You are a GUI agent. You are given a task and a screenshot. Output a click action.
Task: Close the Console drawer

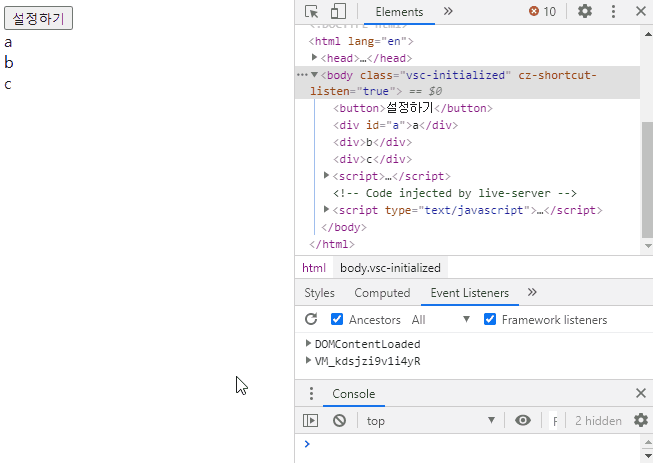click(641, 393)
